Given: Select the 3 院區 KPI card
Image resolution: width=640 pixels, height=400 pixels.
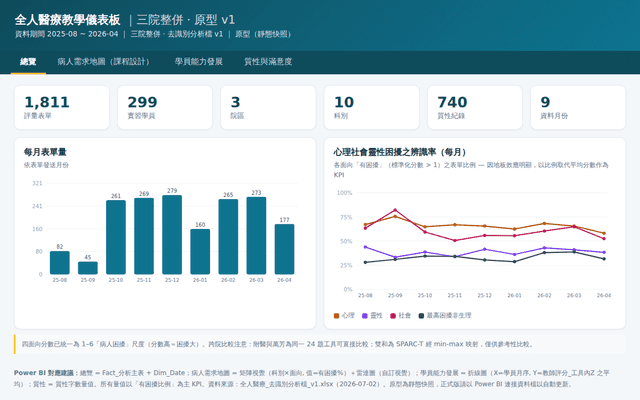Looking at the screenshot, I should 268,107.
